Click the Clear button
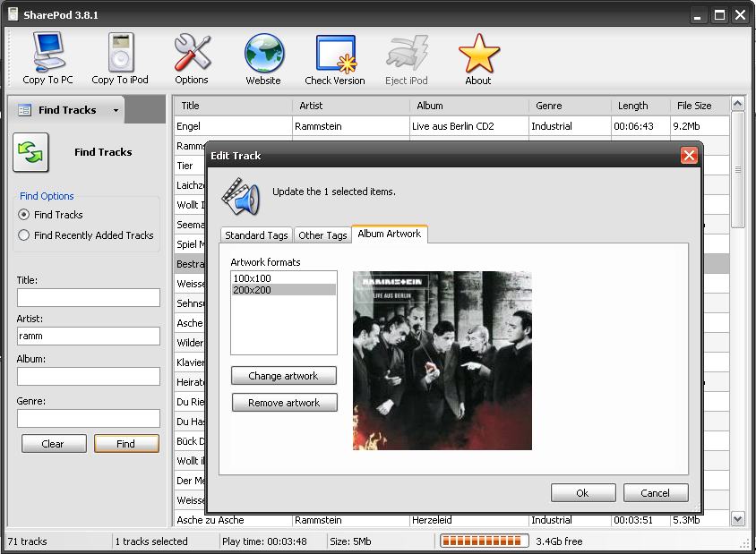756x554 pixels. [x=54, y=444]
